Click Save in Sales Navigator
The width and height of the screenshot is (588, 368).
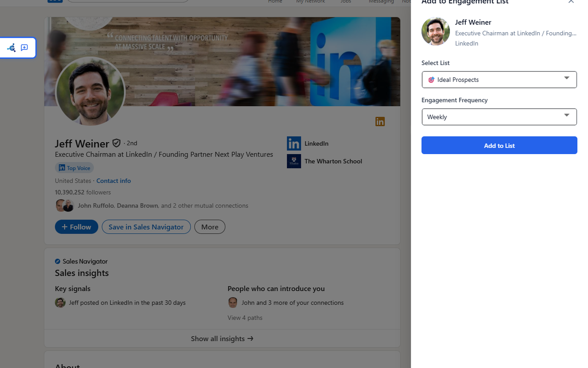tap(146, 227)
